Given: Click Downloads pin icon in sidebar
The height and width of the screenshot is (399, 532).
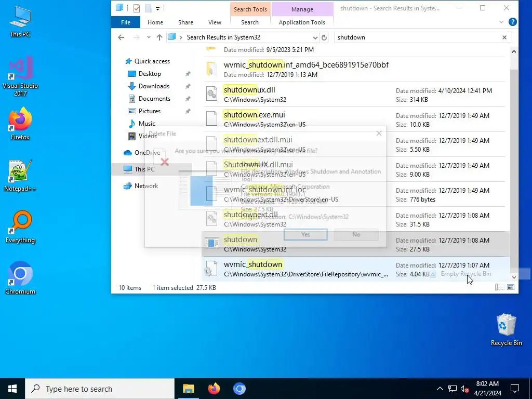Looking at the screenshot, I should pos(188,86).
